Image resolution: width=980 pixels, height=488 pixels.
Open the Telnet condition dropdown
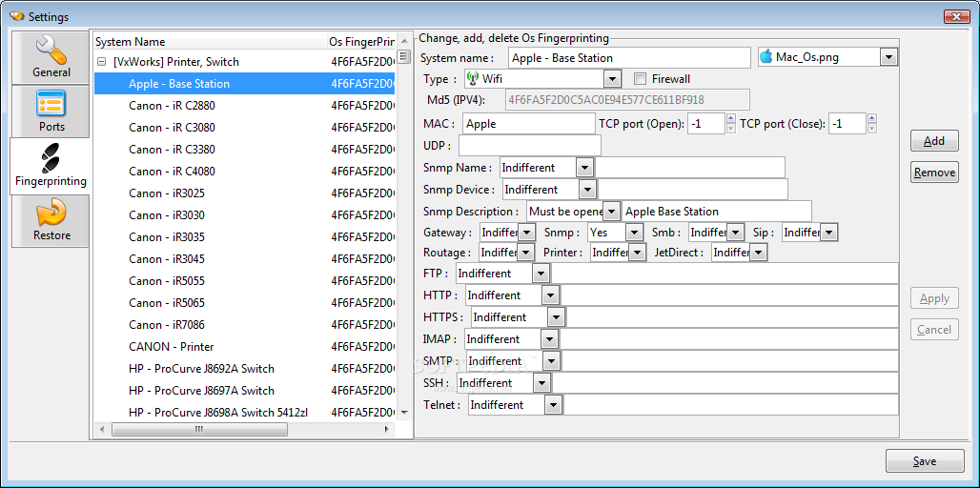pos(553,405)
